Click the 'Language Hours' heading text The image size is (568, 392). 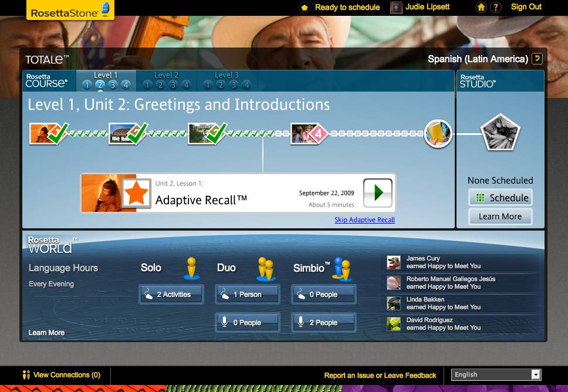click(63, 268)
